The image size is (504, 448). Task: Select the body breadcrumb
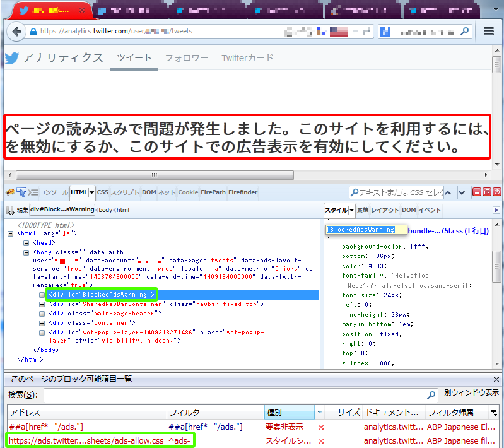point(105,210)
